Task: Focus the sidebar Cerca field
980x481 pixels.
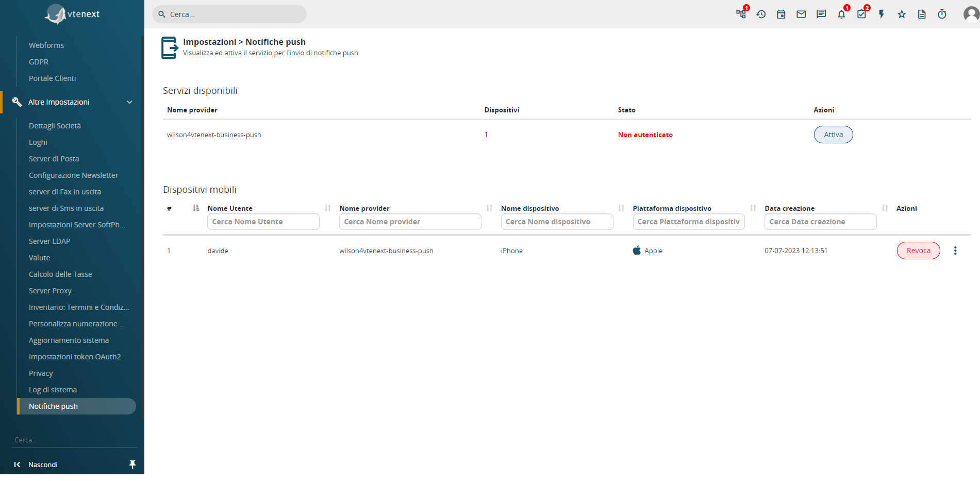Action: click(75, 440)
